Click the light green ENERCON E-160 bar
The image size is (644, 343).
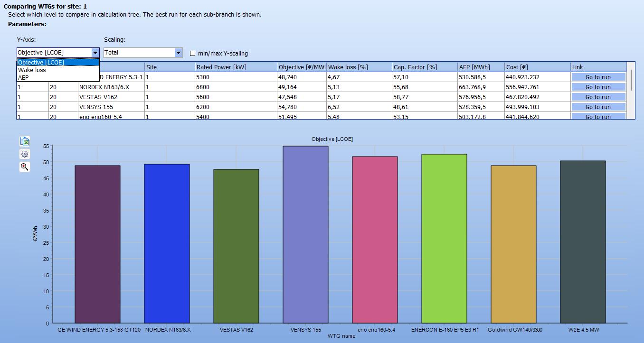coord(444,239)
